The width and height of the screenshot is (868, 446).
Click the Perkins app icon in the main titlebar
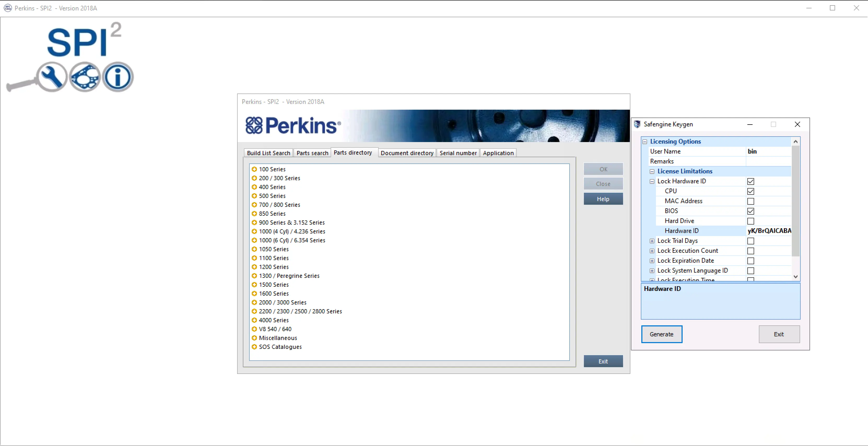tap(7, 8)
